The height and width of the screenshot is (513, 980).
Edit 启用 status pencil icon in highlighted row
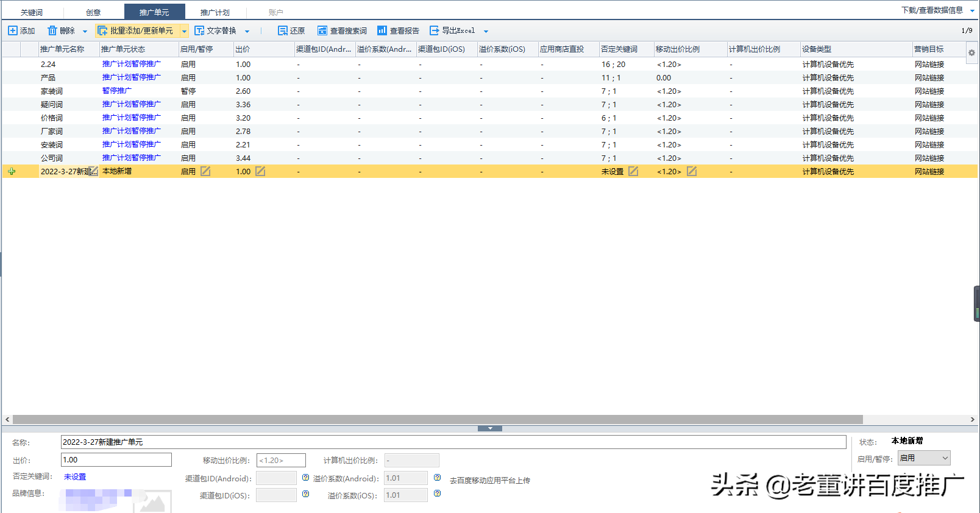point(205,171)
